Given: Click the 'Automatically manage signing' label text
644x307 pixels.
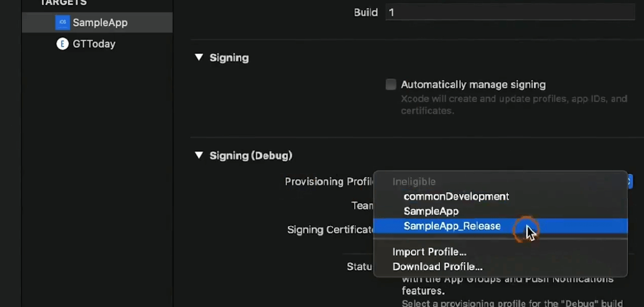Looking at the screenshot, I should (x=473, y=85).
